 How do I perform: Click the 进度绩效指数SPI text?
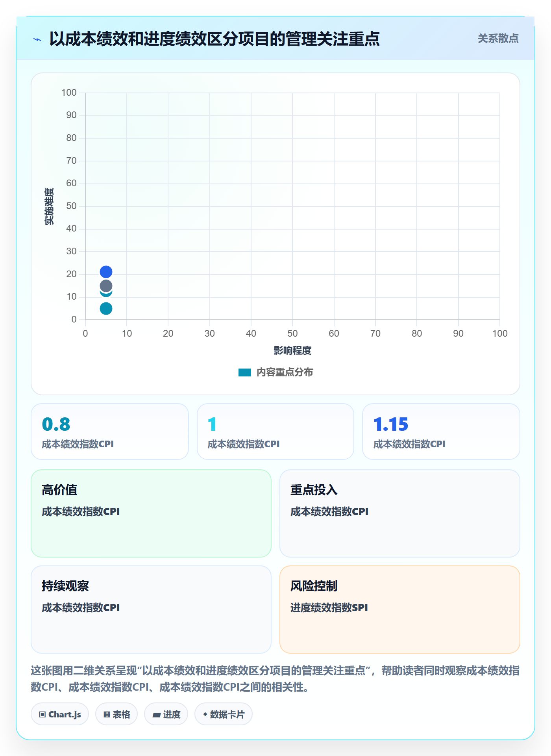(329, 608)
